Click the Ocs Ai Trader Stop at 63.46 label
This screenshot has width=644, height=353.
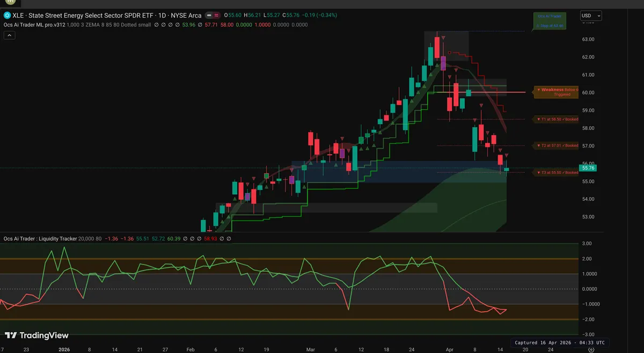click(x=549, y=21)
